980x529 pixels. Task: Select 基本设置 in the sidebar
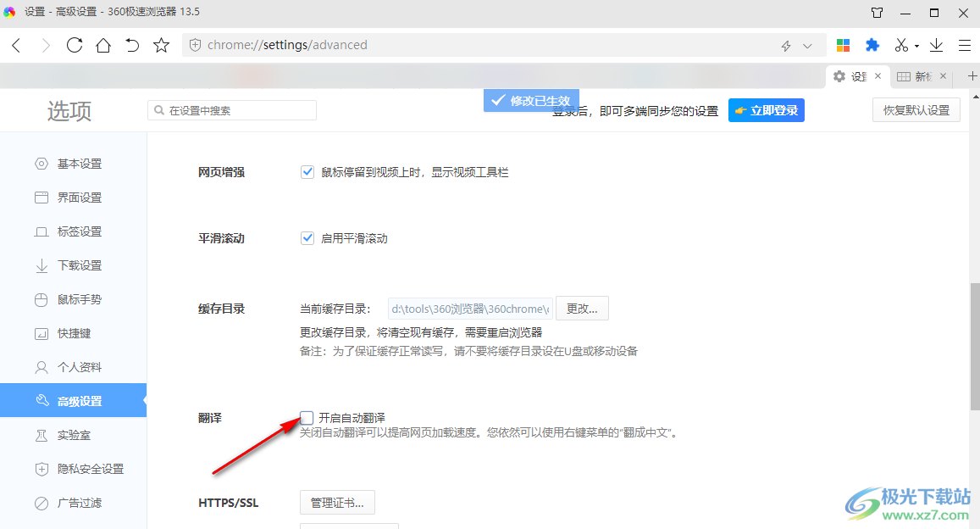pyautogui.click(x=79, y=164)
